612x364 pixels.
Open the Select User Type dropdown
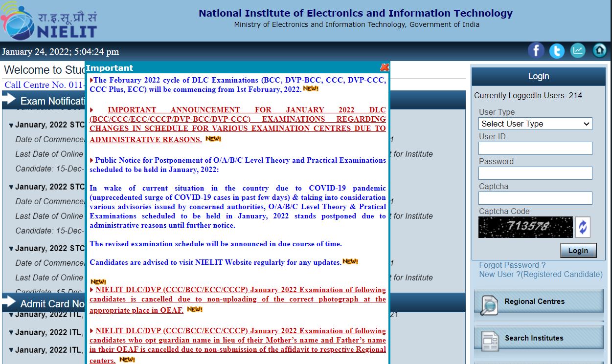535,124
